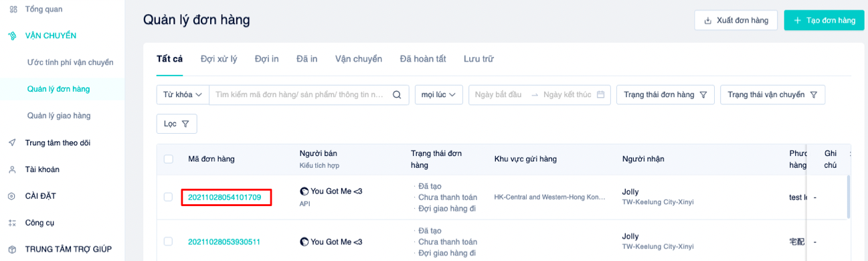
Task: Check the box for order 20211028054101709
Action: pos(169,197)
